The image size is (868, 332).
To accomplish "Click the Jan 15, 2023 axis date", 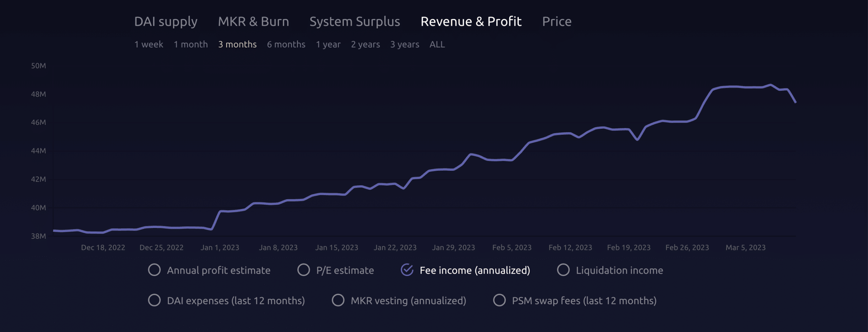I will (337, 248).
